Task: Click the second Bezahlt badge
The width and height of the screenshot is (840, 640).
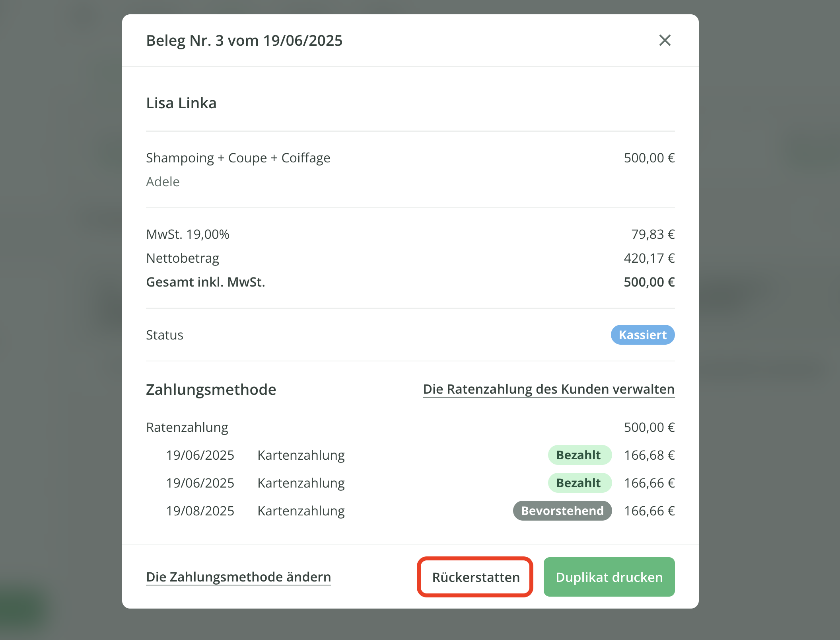Action: tap(579, 483)
